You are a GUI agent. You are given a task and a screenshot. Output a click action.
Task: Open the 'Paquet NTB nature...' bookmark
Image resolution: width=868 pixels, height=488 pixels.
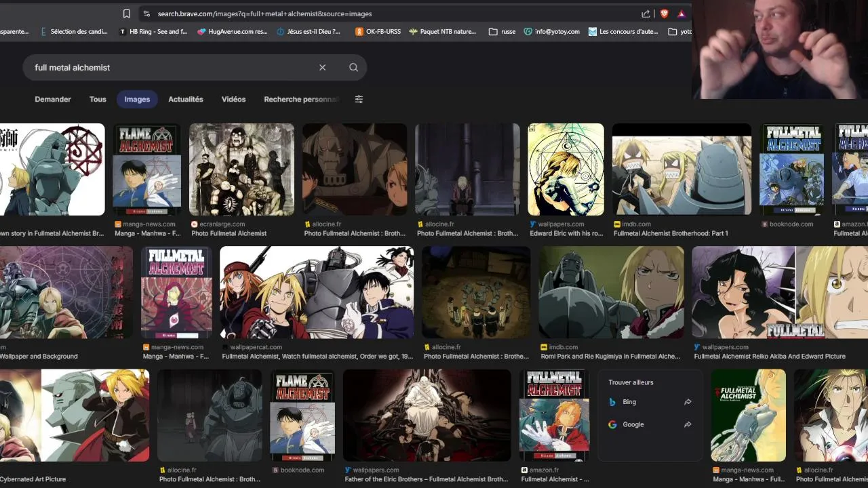pos(442,31)
